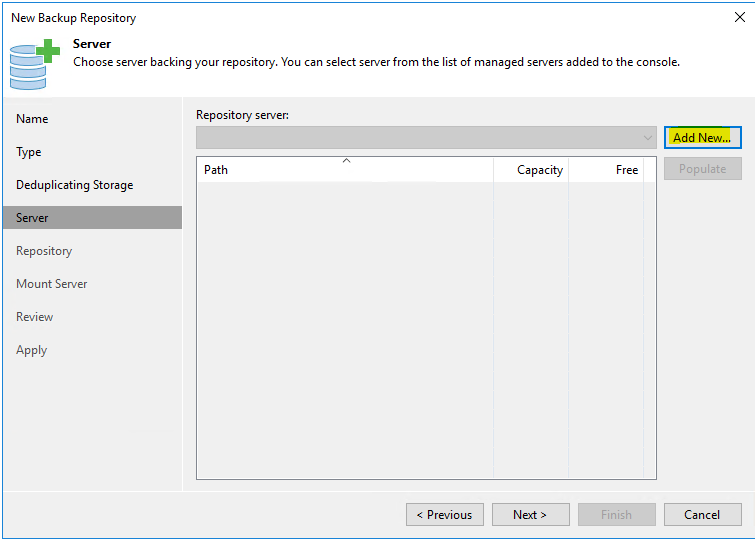
Task: Click Add New server button
Action: point(703,138)
